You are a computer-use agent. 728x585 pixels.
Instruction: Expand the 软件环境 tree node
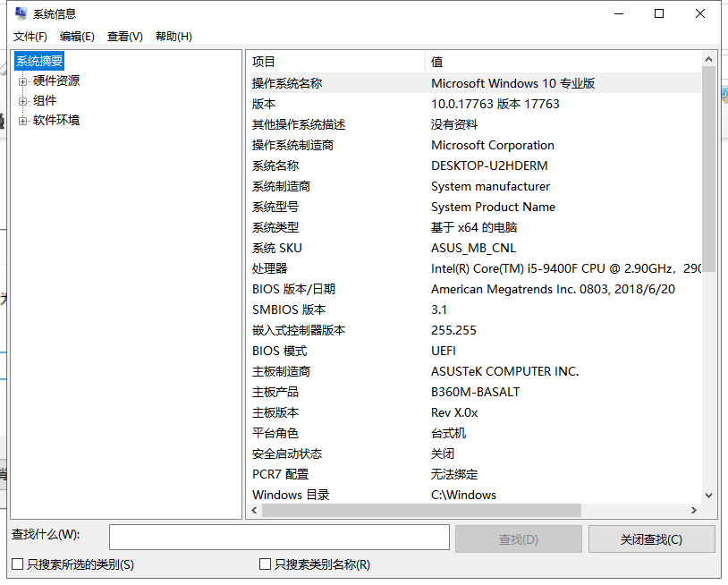tap(21, 120)
